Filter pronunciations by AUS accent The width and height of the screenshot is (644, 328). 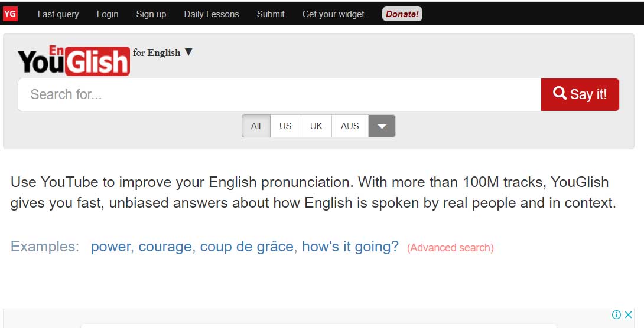350,126
